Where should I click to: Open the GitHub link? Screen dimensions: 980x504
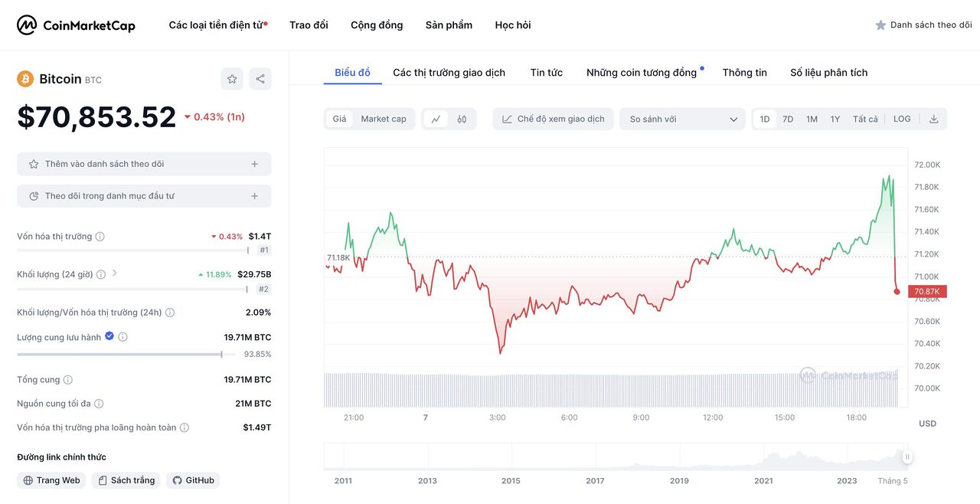pos(193,480)
